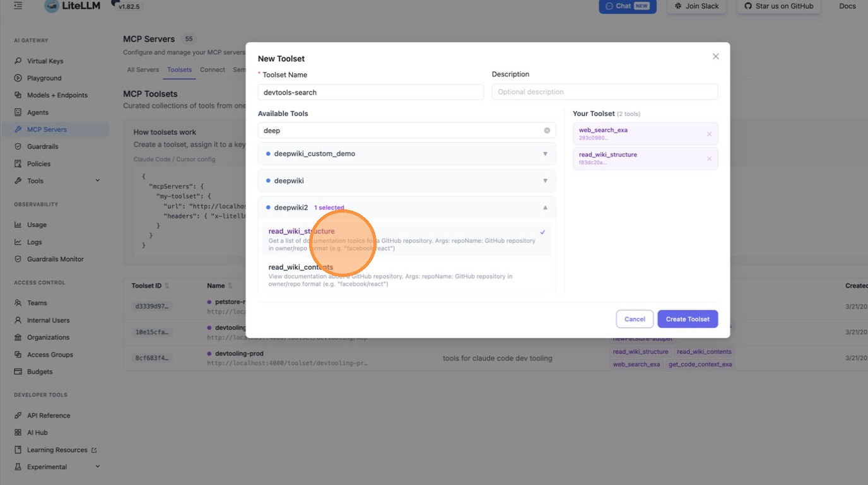Switch to the All Servers tab
Viewport: 868px width, 485px height.
click(143, 69)
